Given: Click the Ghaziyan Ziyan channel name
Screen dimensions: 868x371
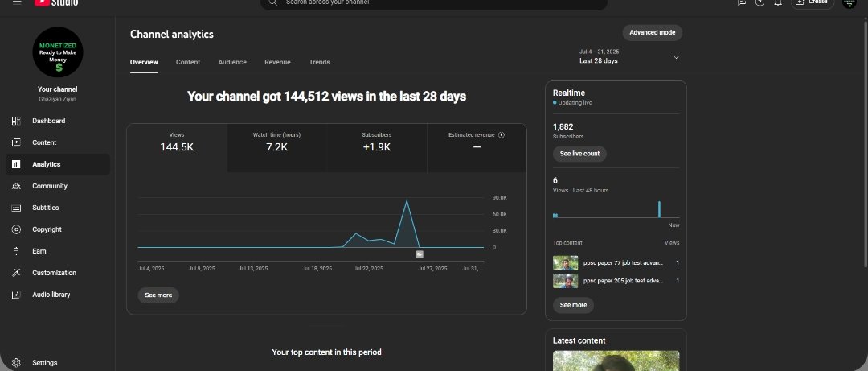Looking at the screenshot, I should point(58,99).
